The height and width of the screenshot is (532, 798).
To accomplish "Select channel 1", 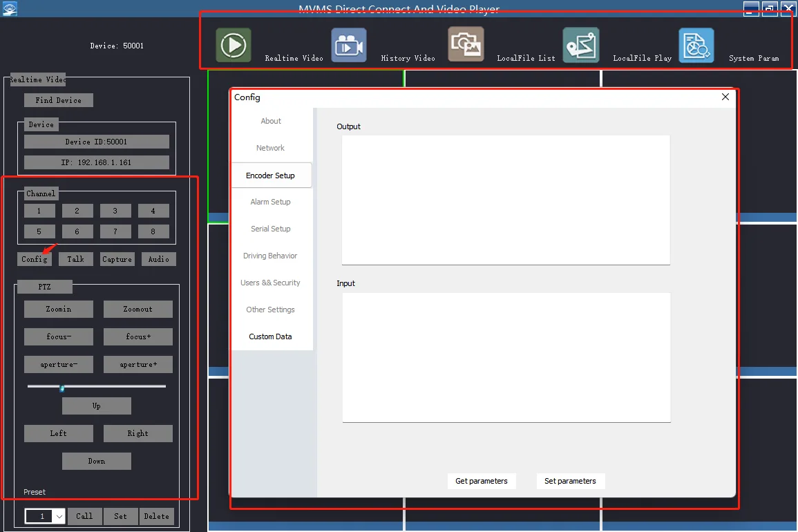I will click(x=39, y=211).
